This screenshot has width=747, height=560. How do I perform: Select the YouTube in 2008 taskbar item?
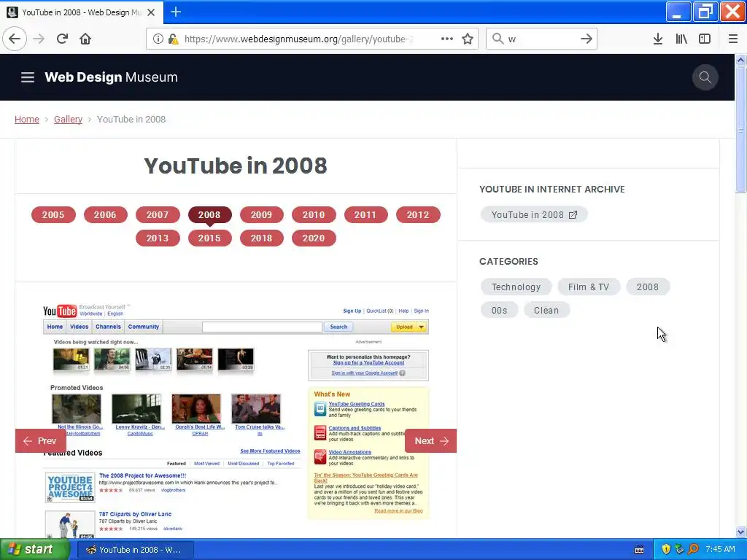(135, 550)
